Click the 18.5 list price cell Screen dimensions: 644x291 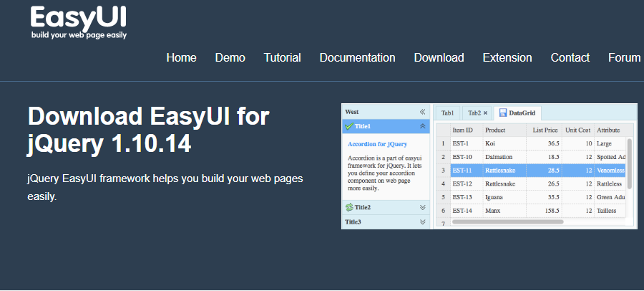544,157
